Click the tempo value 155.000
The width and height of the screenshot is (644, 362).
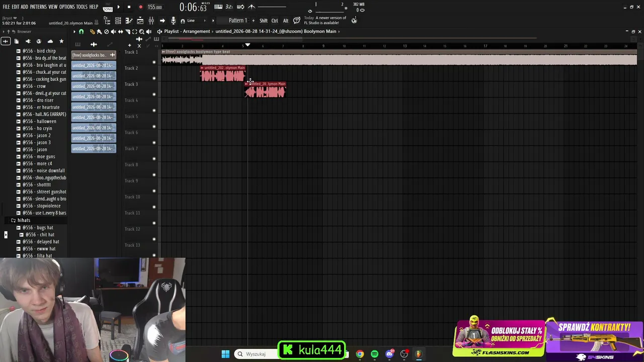click(154, 7)
